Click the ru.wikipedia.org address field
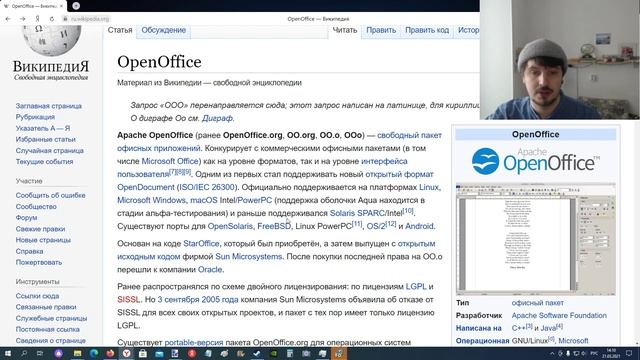This screenshot has height=360, width=640. click(x=90, y=19)
